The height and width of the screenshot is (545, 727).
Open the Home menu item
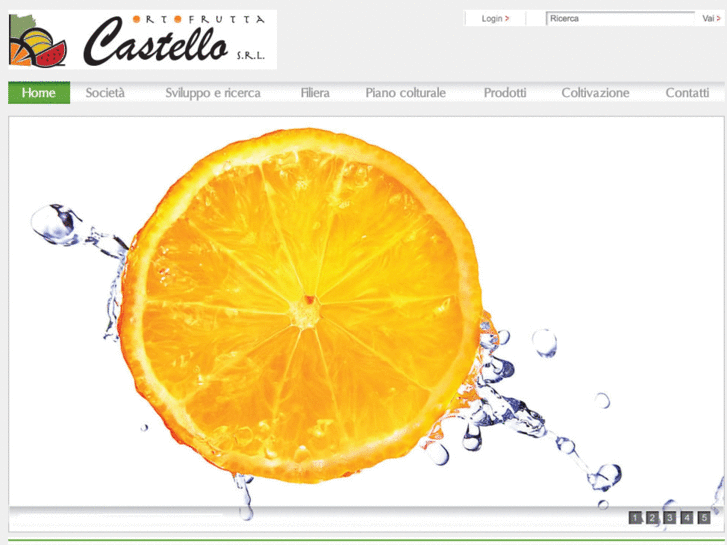pos(39,93)
